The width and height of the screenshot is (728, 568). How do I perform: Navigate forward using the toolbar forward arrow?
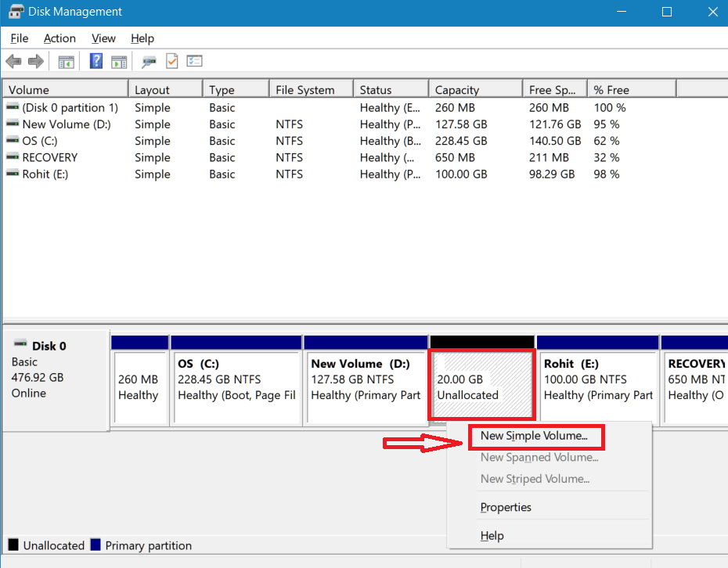pyautogui.click(x=35, y=61)
